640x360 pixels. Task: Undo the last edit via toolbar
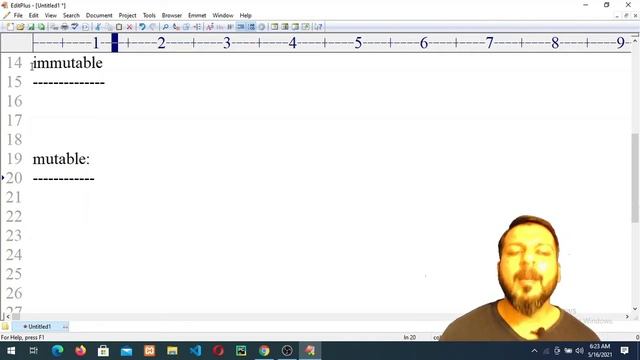pyautogui.click(x=142, y=27)
